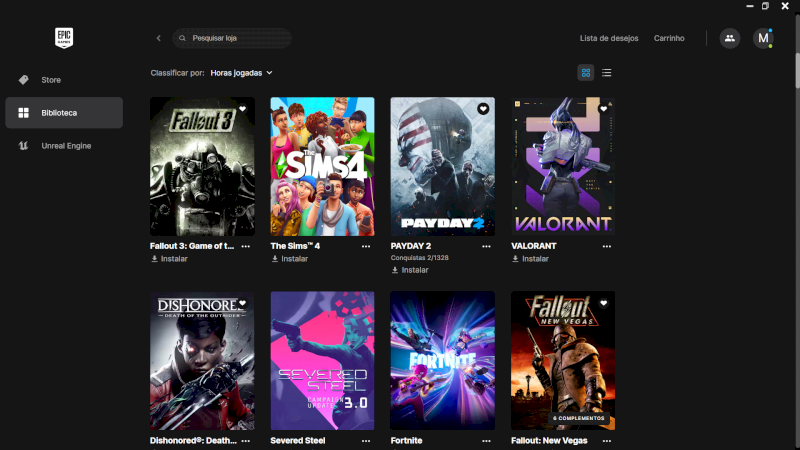Open Dishonored cover thumbnail
Viewport: 800px width, 450px height.
[x=202, y=361]
